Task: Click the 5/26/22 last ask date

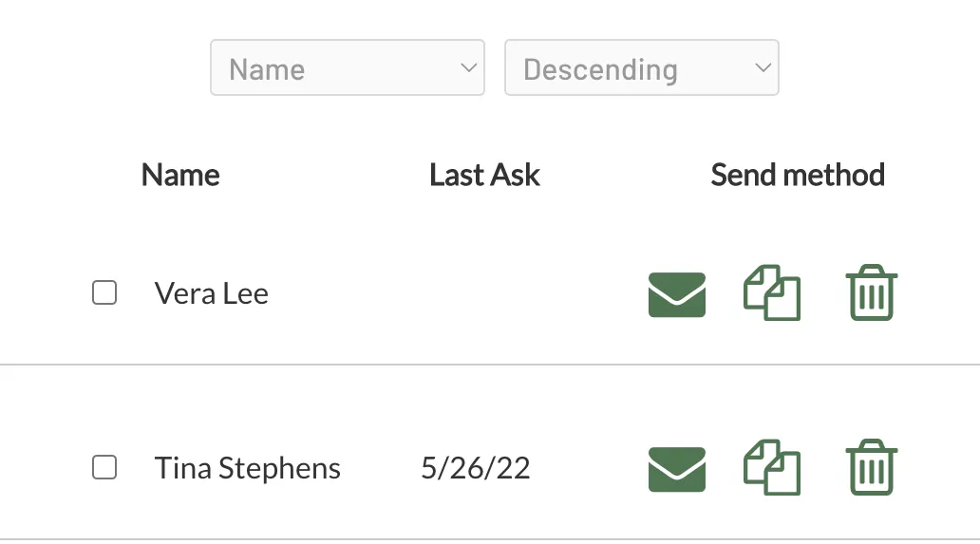Action: 476,468
